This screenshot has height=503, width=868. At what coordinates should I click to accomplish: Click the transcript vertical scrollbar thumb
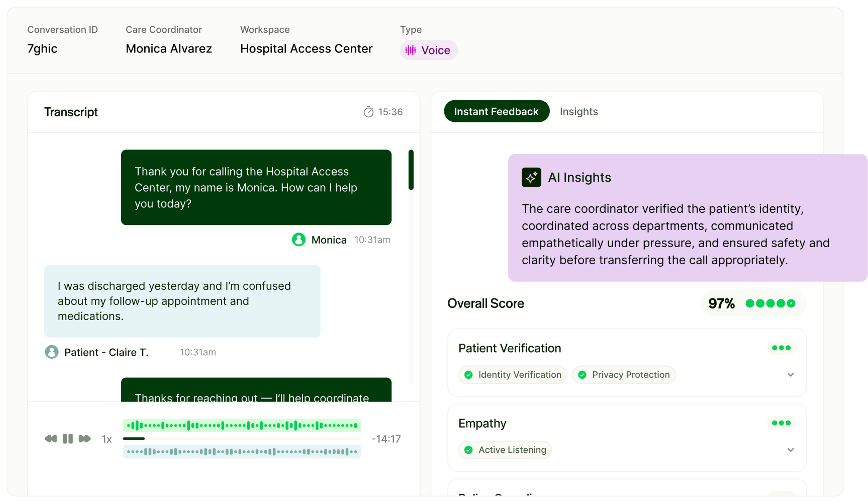[x=411, y=169]
